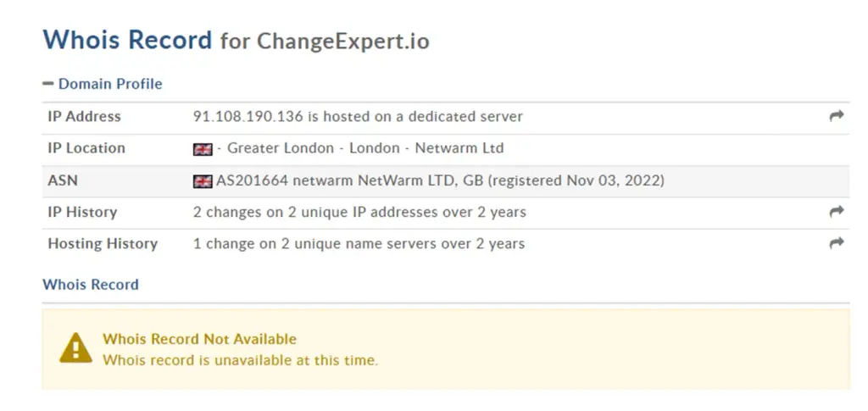
Task: Click the UK flag in IP Location row
Action: pyautogui.click(x=203, y=149)
